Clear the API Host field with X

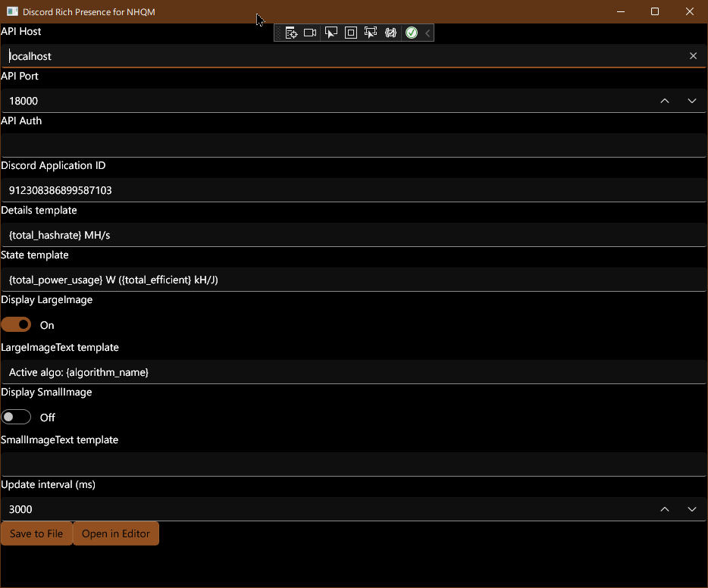693,56
